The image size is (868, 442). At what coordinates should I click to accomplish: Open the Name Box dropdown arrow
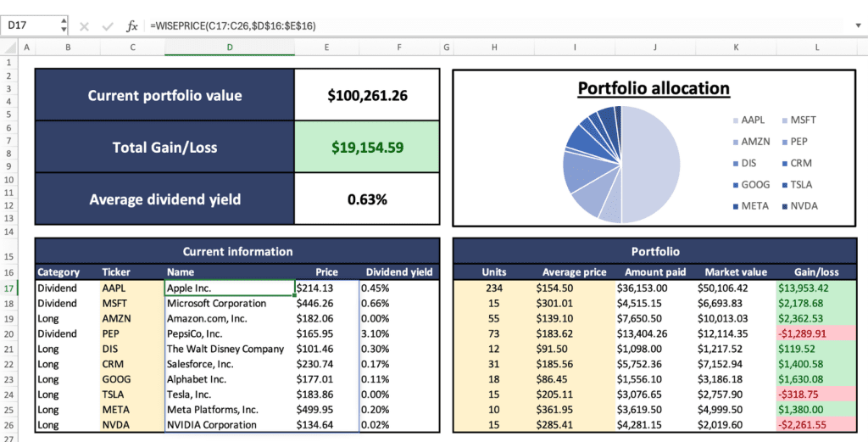click(64, 26)
